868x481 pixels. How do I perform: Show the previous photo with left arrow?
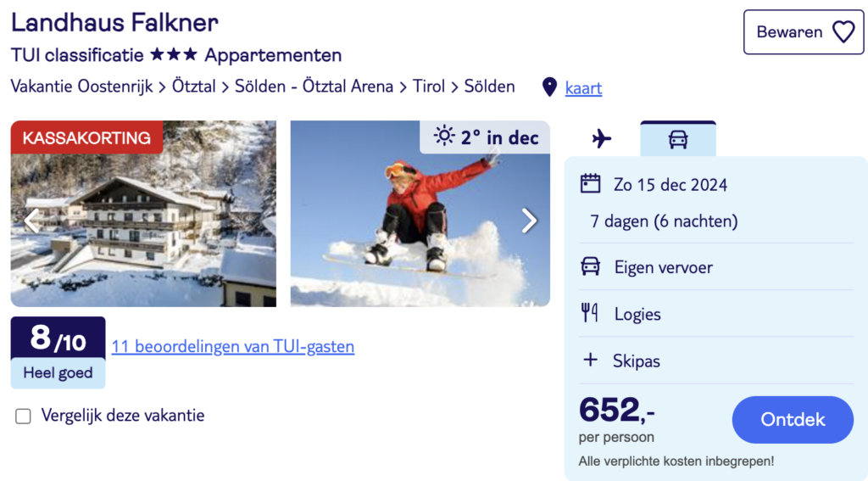coord(31,221)
